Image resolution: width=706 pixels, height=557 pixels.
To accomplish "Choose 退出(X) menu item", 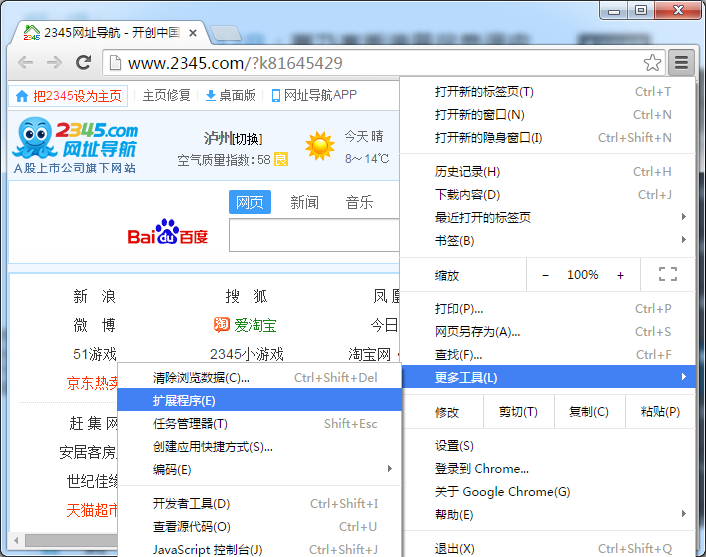I will click(x=548, y=549).
